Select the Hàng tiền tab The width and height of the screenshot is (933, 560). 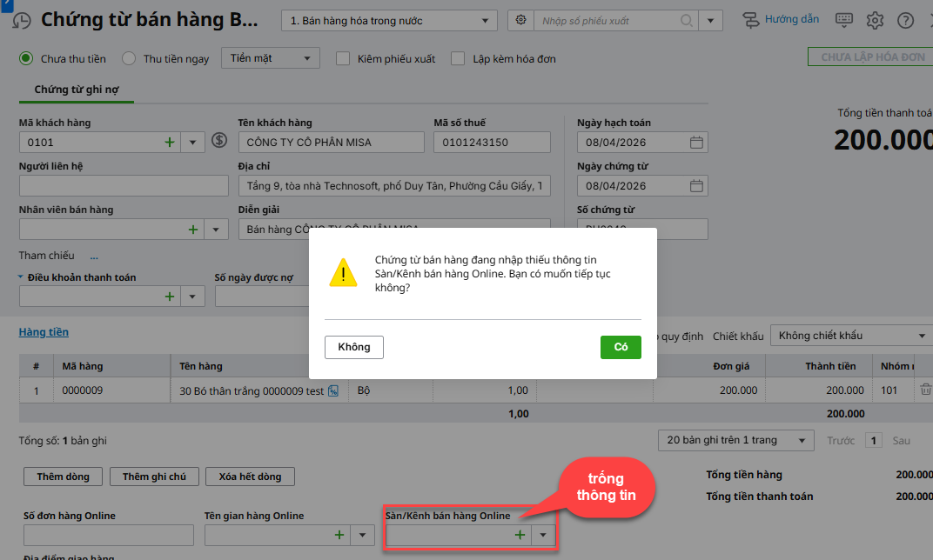point(44,332)
